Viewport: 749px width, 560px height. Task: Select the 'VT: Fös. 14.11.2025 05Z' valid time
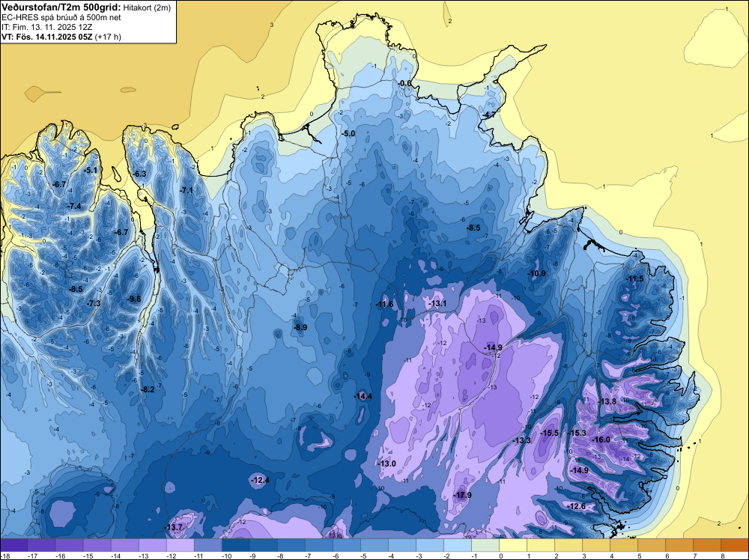[46, 37]
